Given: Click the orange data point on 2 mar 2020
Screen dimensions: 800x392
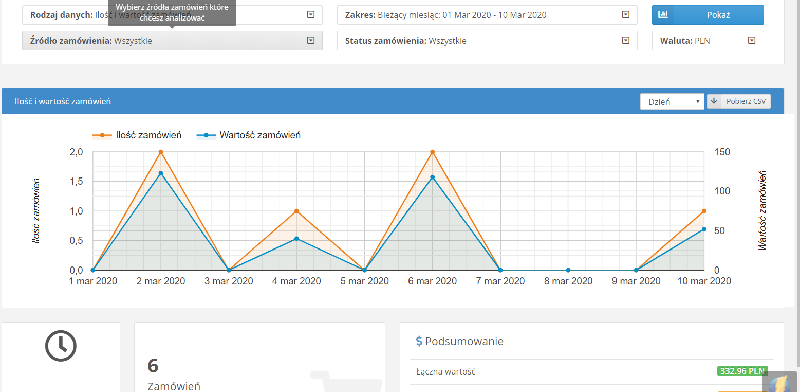Looking at the screenshot, I should (161, 152).
